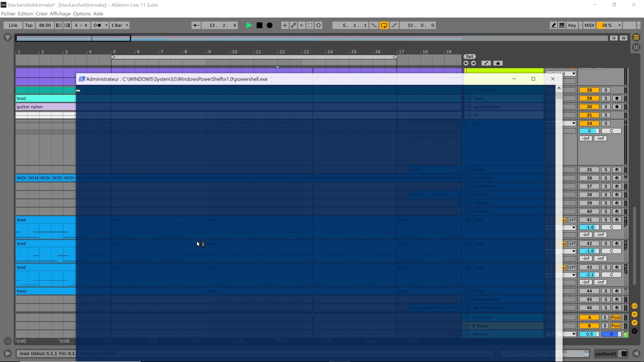Click the Link button
The width and height of the screenshot is (644, 362).
[13, 25]
